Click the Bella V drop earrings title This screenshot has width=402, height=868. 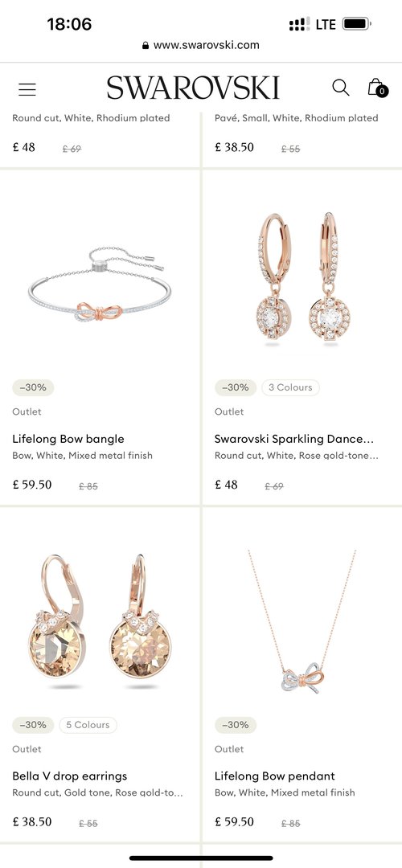(70, 776)
